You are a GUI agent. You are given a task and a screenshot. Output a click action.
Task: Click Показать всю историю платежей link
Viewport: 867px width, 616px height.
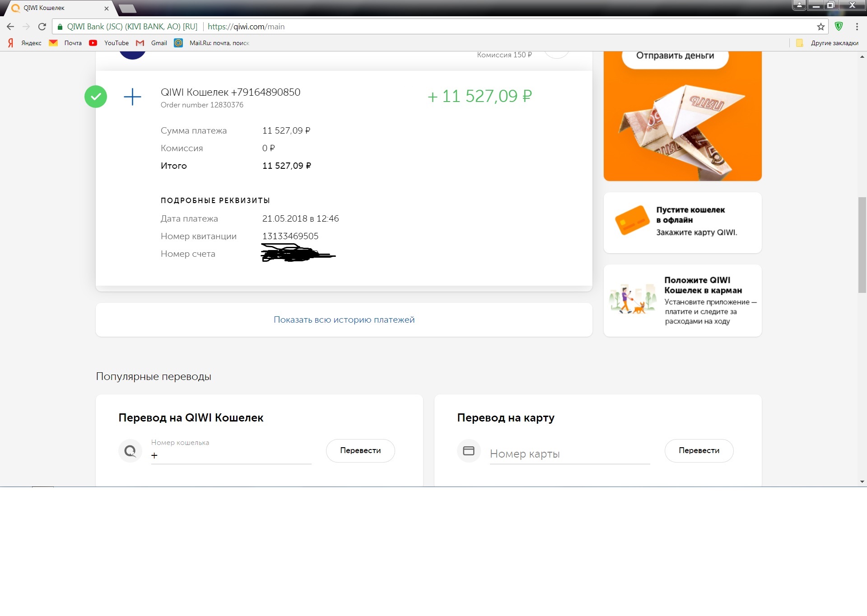click(344, 320)
